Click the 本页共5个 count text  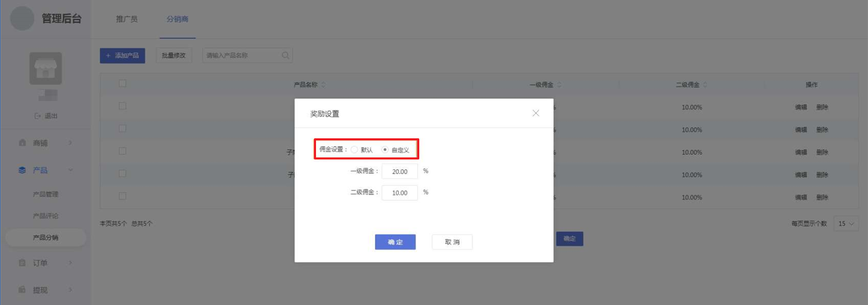pos(113,224)
